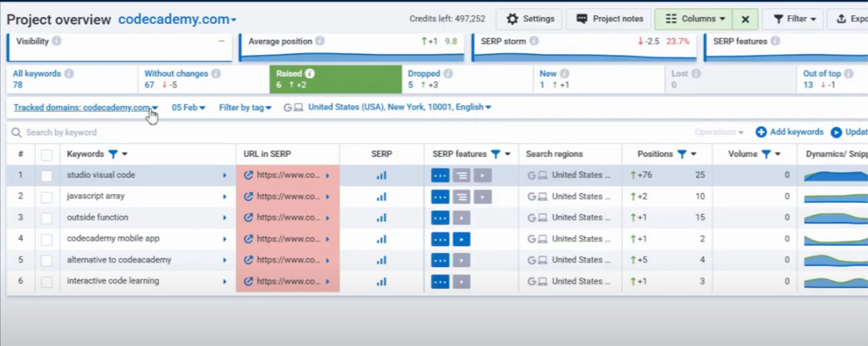Open Settings
The height and width of the screenshot is (346, 868).
click(x=530, y=19)
